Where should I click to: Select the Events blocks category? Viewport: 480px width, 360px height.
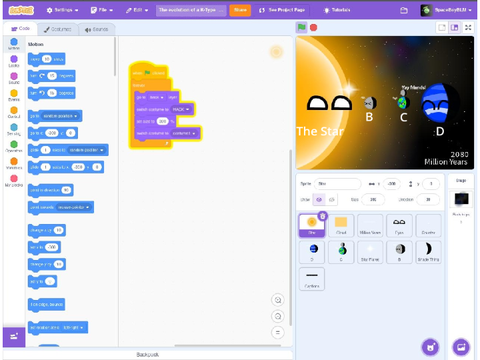(14, 95)
